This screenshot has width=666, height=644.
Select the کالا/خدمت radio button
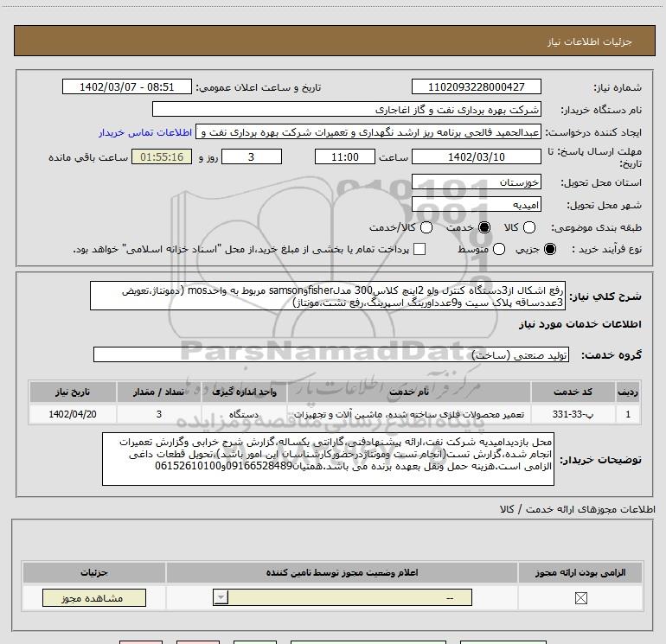click(x=426, y=227)
